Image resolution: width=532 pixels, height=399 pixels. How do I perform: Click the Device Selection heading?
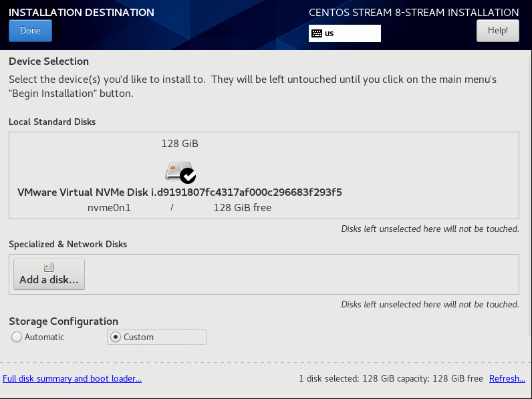(x=49, y=61)
